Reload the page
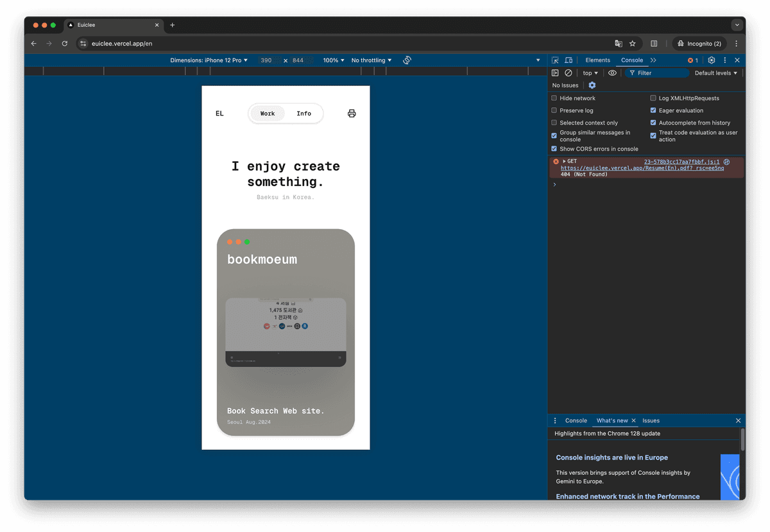 click(x=65, y=44)
